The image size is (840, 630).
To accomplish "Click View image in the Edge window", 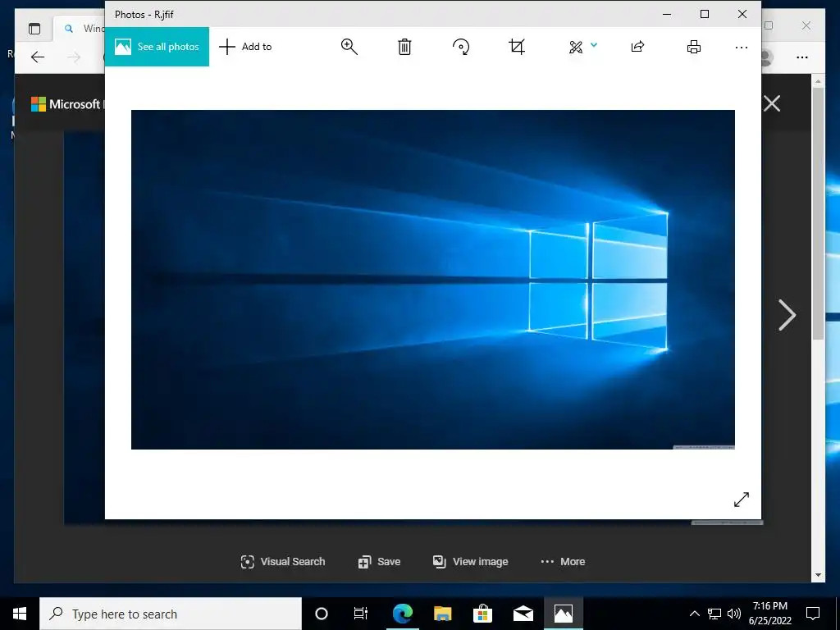I will click(470, 561).
